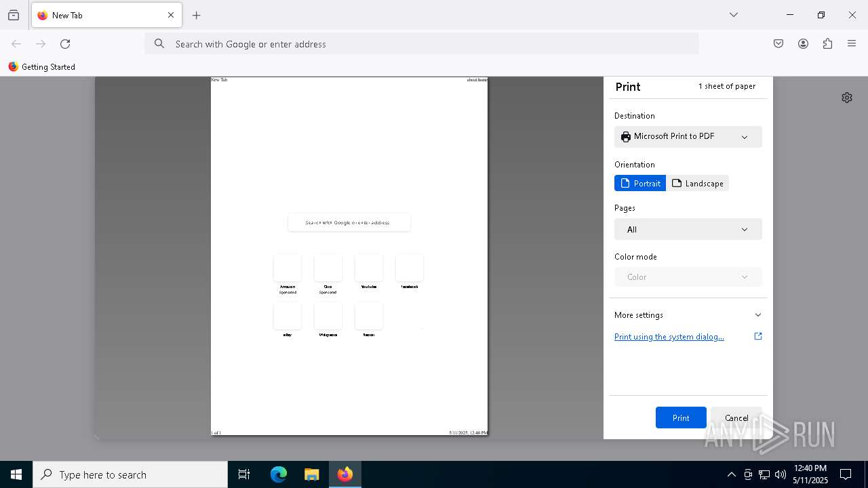Switch to Firefox taskbar icon
The height and width of the screenshot is (488, 868).
(345, 474)
